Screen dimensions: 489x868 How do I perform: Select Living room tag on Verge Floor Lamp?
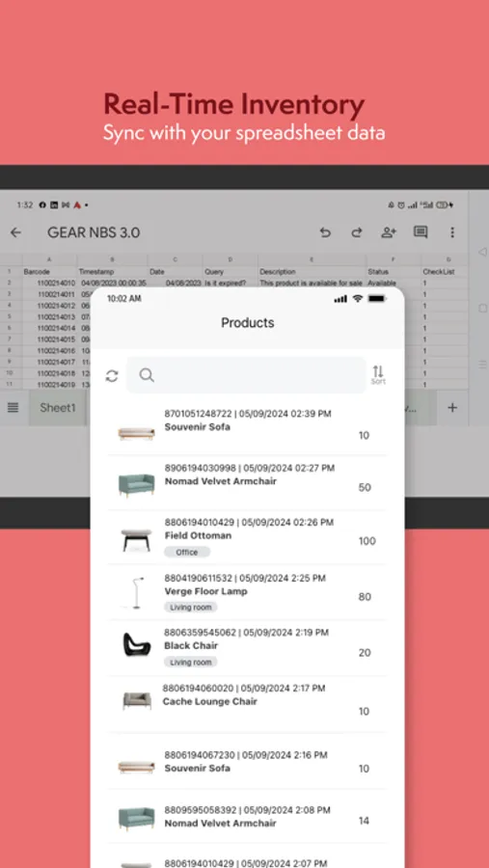pyautogui.click(x=191, y=608)
